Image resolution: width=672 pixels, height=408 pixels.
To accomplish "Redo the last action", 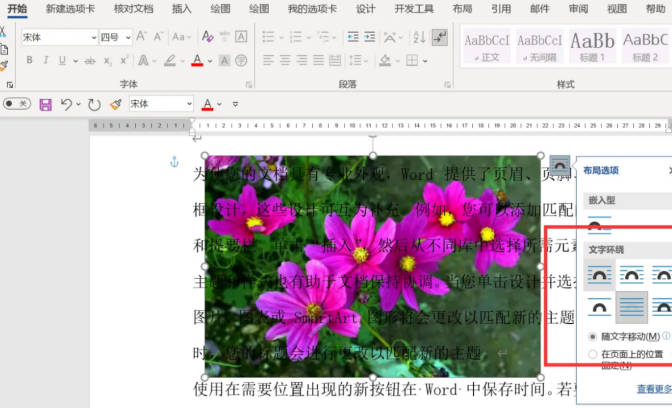I will click(94, 104).
